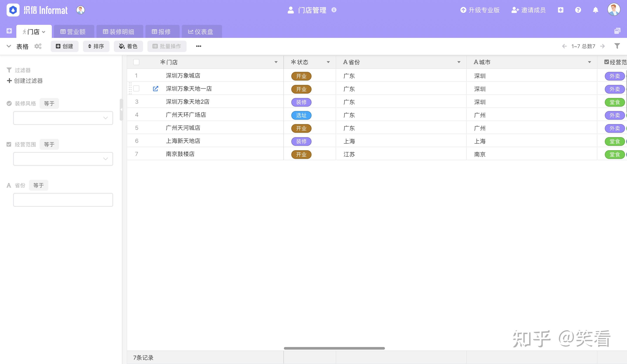Click the 装修 status tag for 上海新天地店
The width and height of the screenshot is (627, 364).
tap(301, 141)
